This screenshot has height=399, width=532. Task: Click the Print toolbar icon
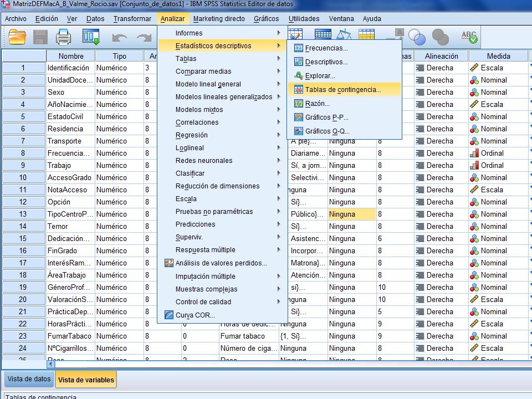click(x=63, y=37)
